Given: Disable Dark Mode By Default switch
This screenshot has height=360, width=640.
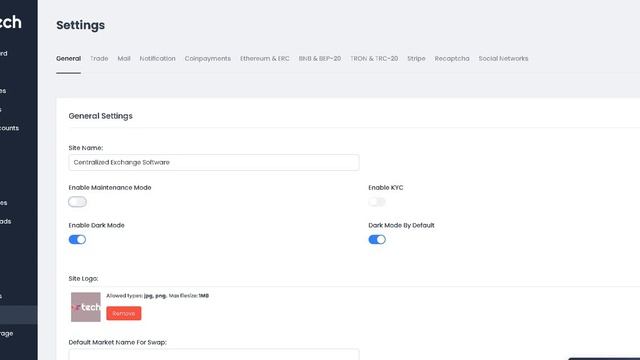Looking at the screenshot, I should (x=377, y=240).
